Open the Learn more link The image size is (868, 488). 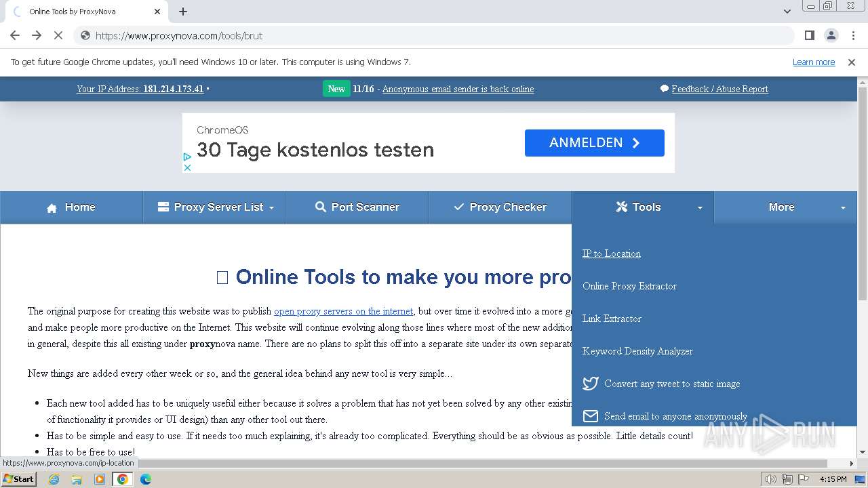[x=814, y=62]
